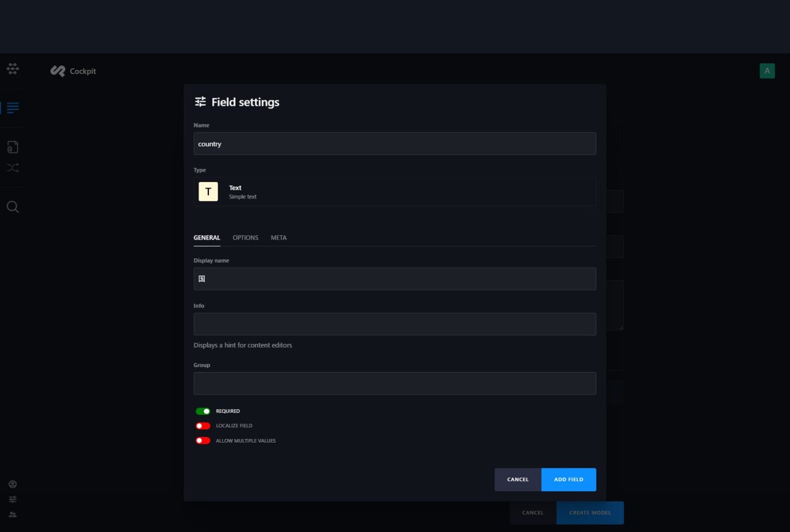
Task: Click the account profile icon in lower sidebar
Action: tap(12, 484)
